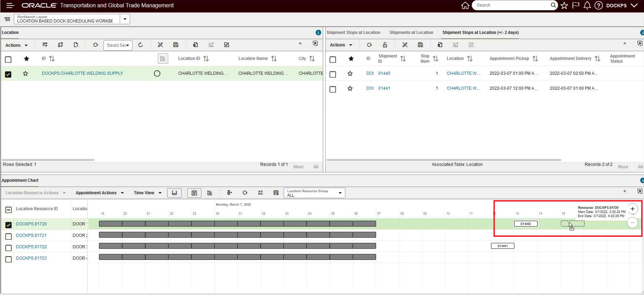This screenshot has height=295, width=644.
Task: Select Shipment Stops at Location (+/- 2 days) tab
Action: pos(480,33)
